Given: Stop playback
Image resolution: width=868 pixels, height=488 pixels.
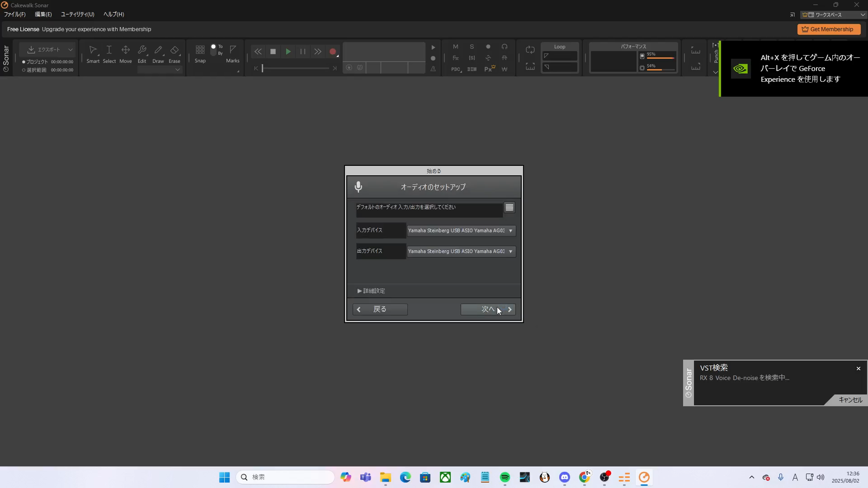Looking at the screenshot, I should pyautogui.click(x=273, y=52).
